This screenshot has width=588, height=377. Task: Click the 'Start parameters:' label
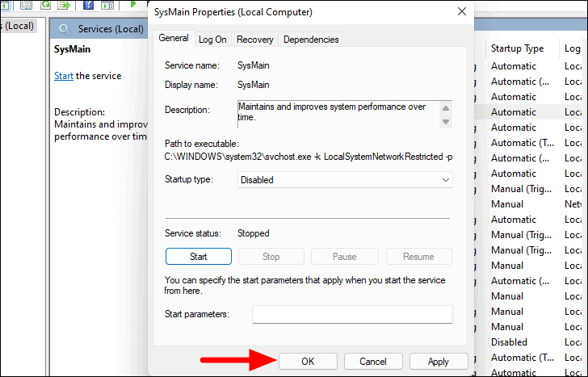coord(197,314)
